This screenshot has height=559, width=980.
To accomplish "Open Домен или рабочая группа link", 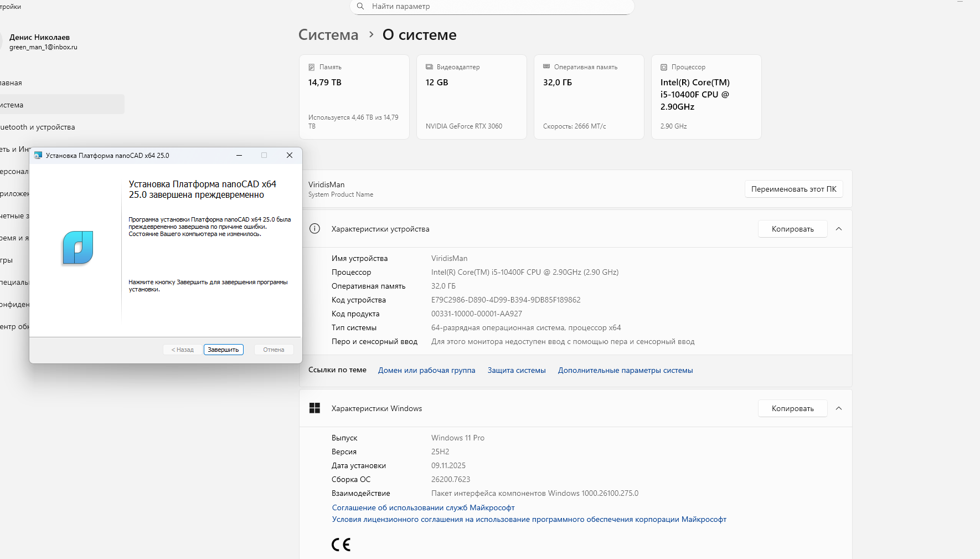I will point(426,370).
